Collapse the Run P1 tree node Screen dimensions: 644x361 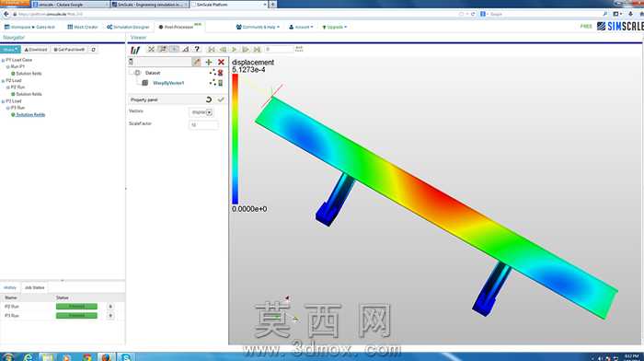point(7,66)
